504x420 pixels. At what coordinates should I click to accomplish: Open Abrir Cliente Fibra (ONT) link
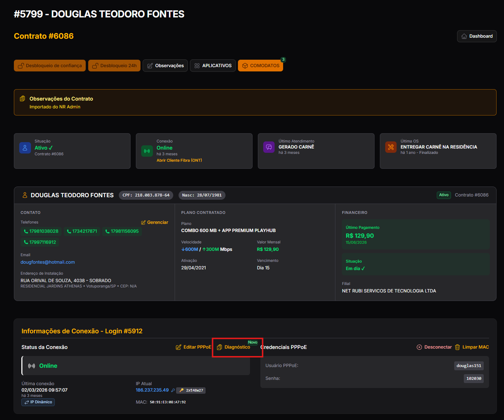179,160
